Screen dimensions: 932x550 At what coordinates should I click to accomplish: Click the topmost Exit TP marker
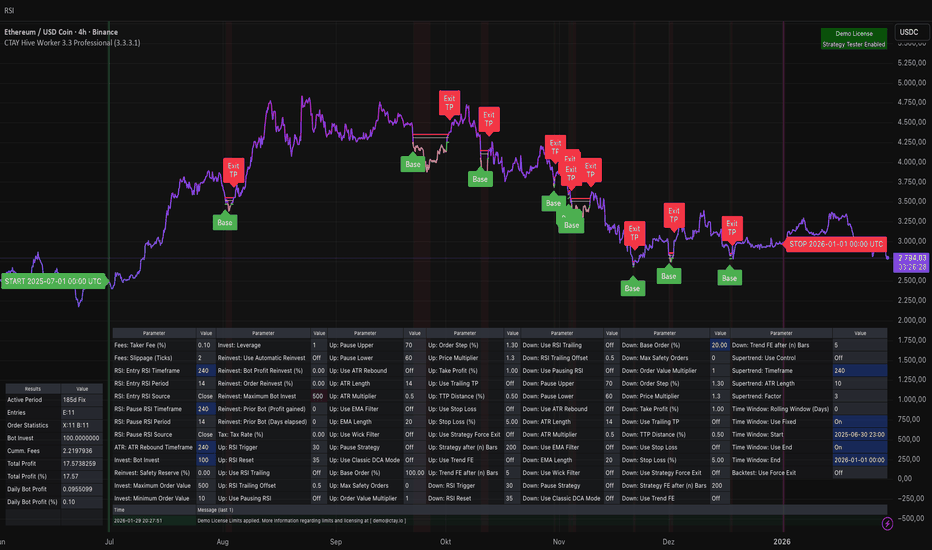tap(450, 103)
